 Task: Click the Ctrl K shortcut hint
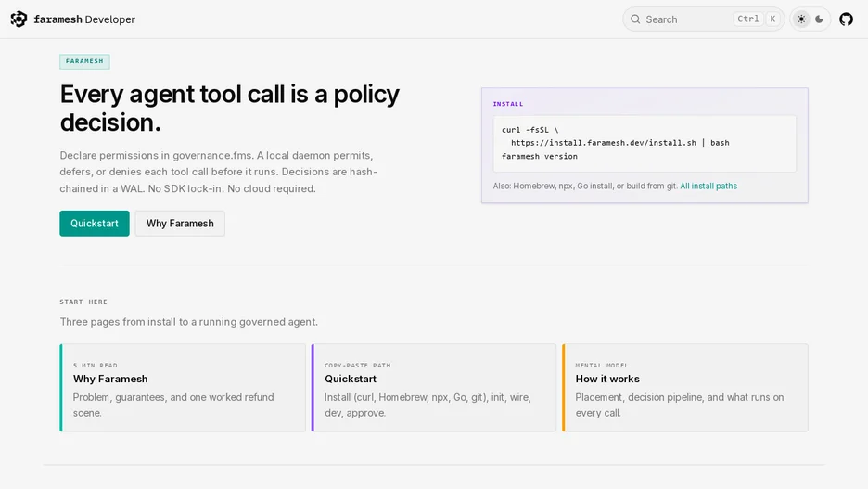(758, 19)
